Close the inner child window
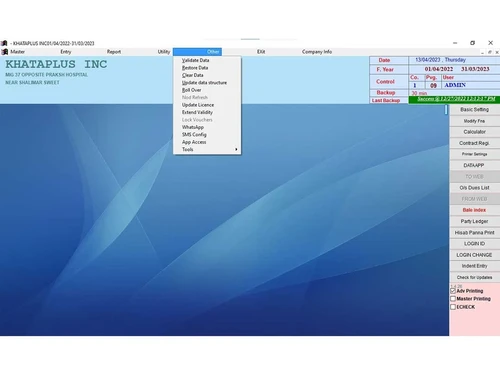 coord(497,52)
